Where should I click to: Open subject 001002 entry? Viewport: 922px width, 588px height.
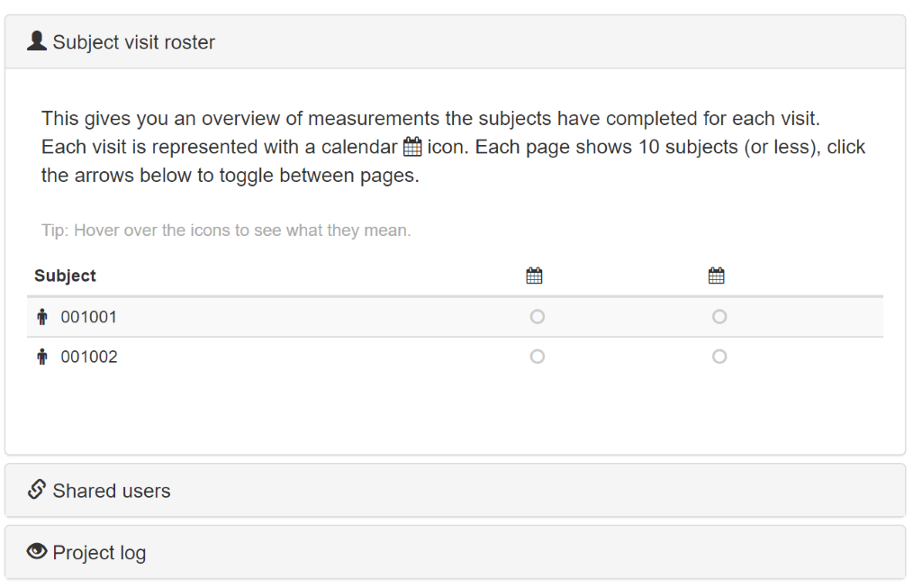pyautogui.click(x=89, y=357)
